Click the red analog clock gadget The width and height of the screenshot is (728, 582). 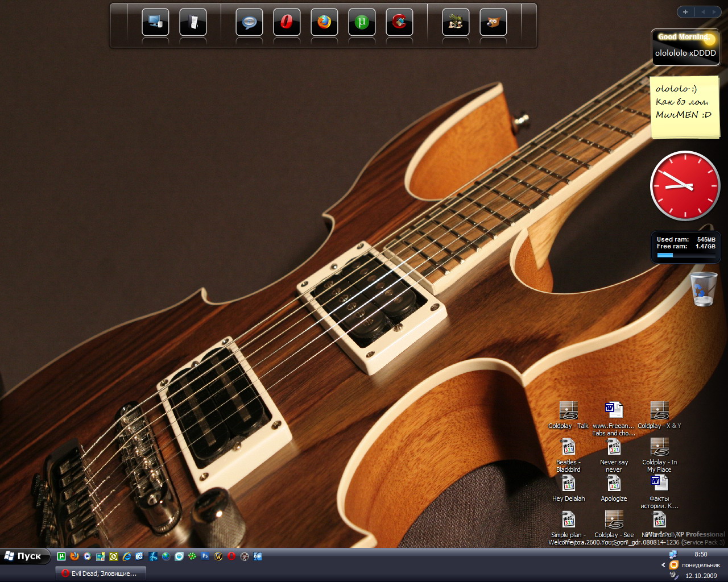click(x=685, y=186)
